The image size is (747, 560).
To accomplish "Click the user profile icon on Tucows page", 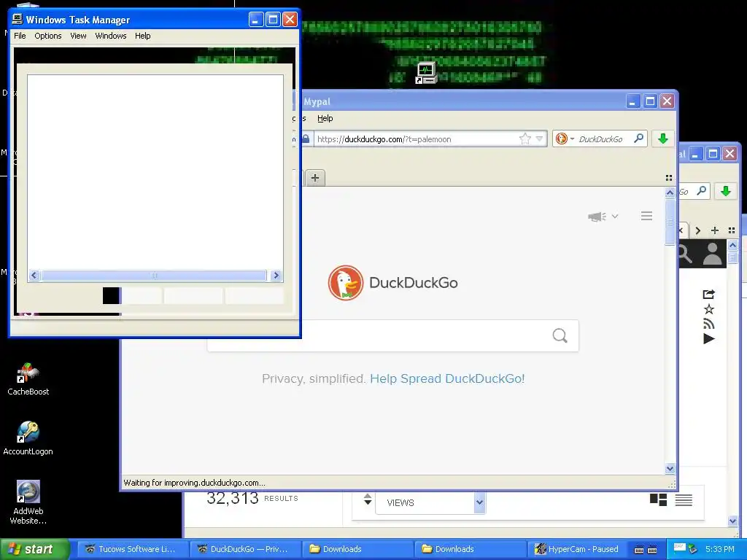I will [712, 254].
